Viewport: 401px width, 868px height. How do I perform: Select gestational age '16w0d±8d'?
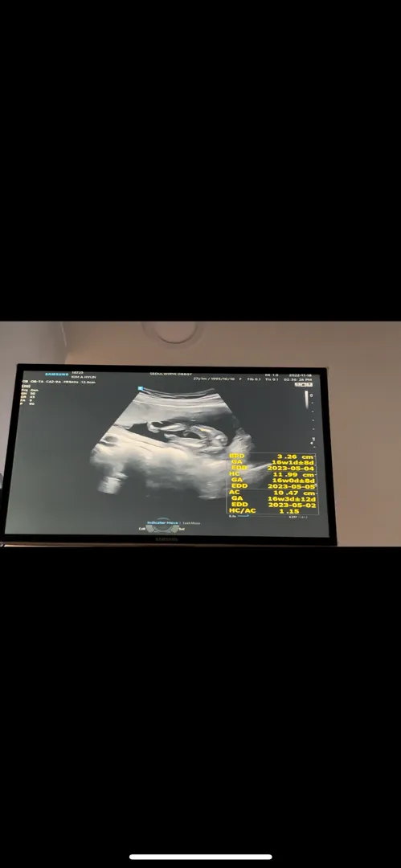[293, 481]
